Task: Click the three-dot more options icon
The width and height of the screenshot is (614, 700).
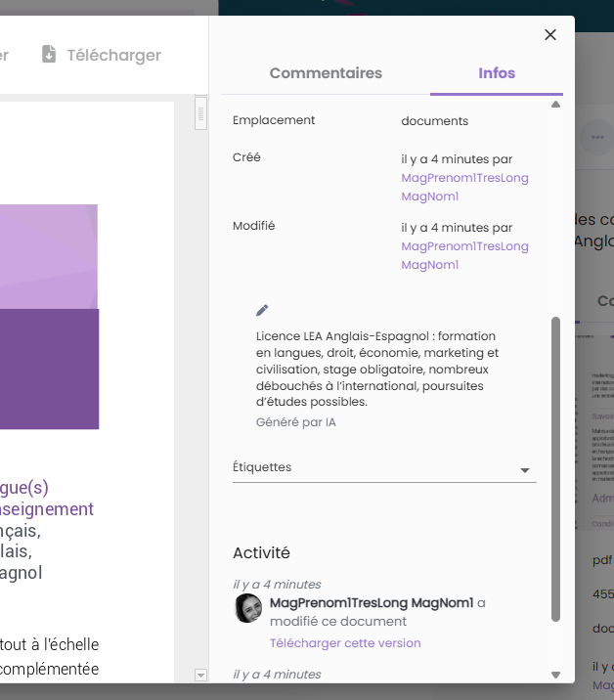Action: point(597,137)
